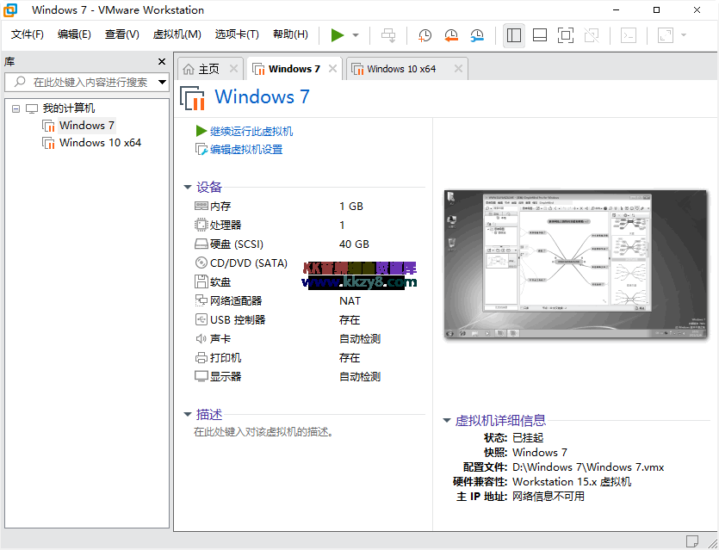The image size is (719, 550).
Task: Click the 网络信息不可用 IP address value
Action: coord(548,496)
